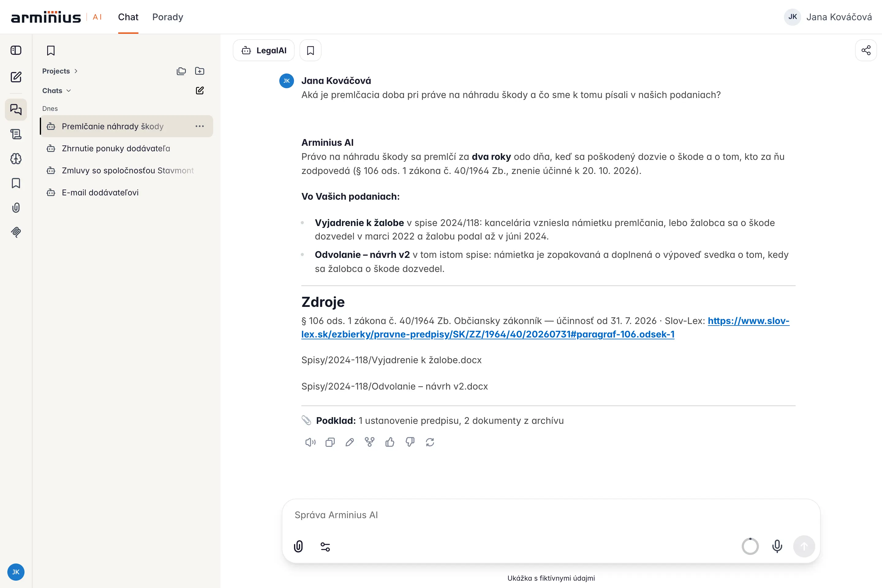Open the LegalAI model selector
The width and height of the screenshot is (882, 588).
click(264, 50)
